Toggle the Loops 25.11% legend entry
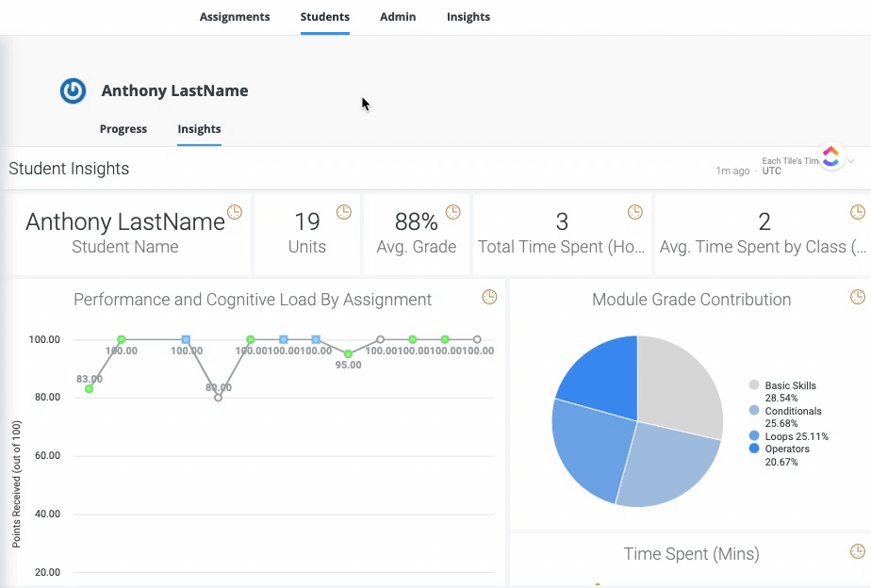The height and width of the screenshot is (588, 871). 795,436
